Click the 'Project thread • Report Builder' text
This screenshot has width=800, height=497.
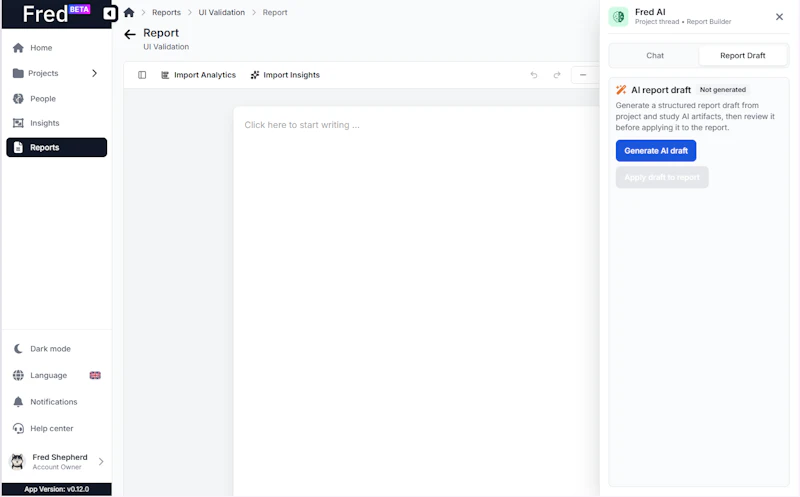pyautogui.click(x=683, y=22)
